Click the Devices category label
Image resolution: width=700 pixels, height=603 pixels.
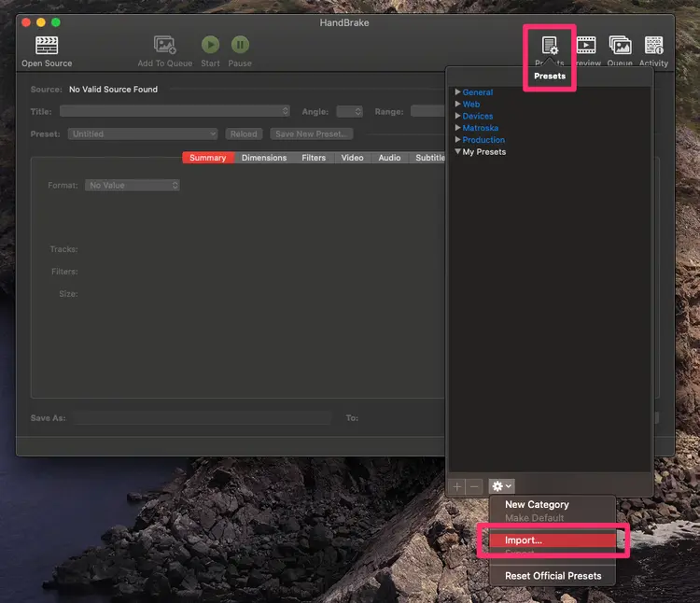pos(477,116)
